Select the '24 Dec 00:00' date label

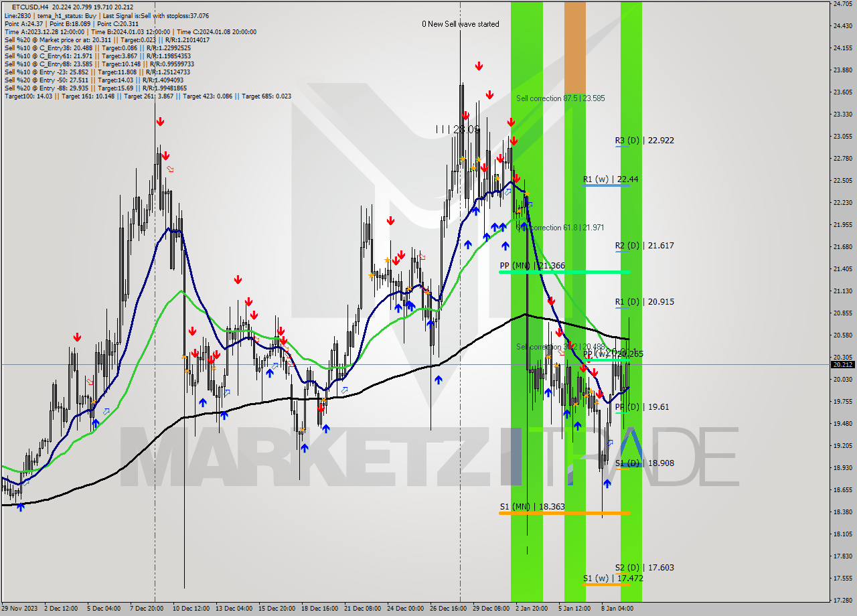405,609
